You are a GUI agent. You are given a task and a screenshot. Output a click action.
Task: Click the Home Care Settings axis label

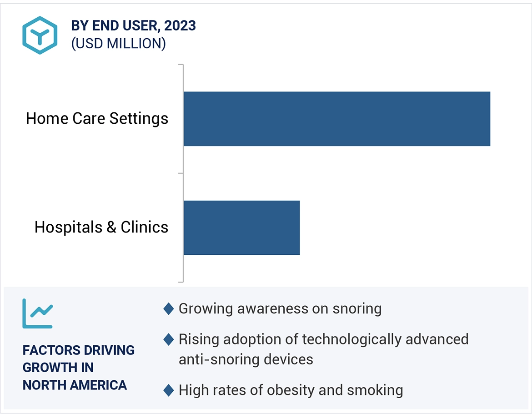tap(97, 119)
